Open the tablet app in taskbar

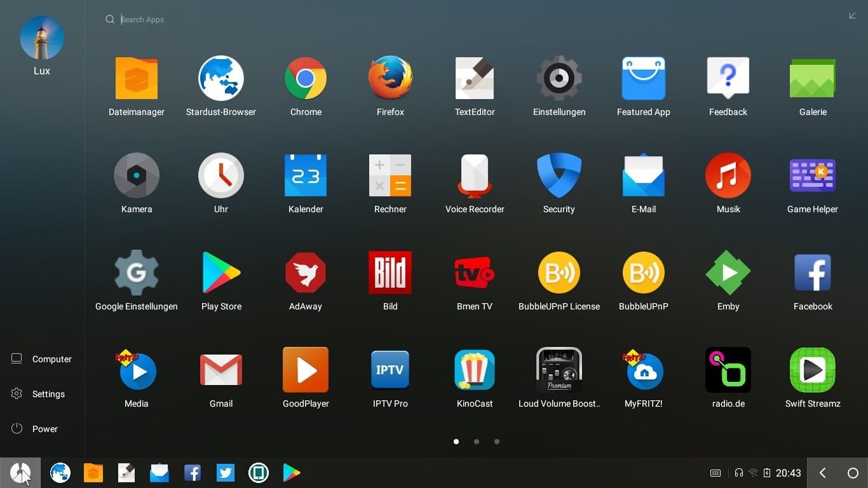tap(259, 473)
